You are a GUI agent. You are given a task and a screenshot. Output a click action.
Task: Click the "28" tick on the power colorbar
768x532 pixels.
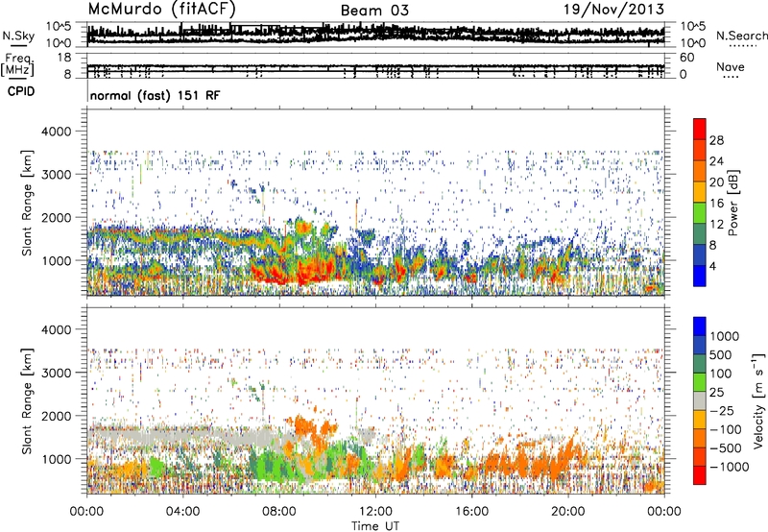click(x=716, y=140)
